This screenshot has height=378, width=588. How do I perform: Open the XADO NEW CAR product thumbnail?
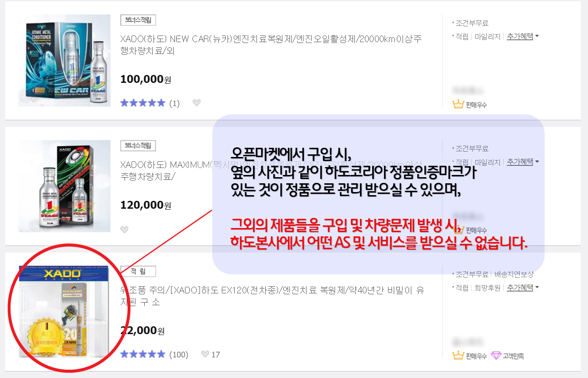tap(64, 61)
